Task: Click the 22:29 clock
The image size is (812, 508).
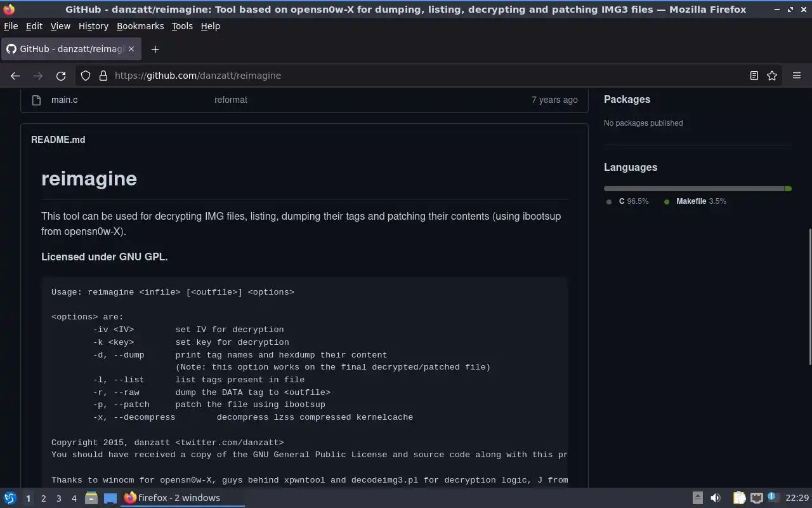Action: [x=797, y=498]
